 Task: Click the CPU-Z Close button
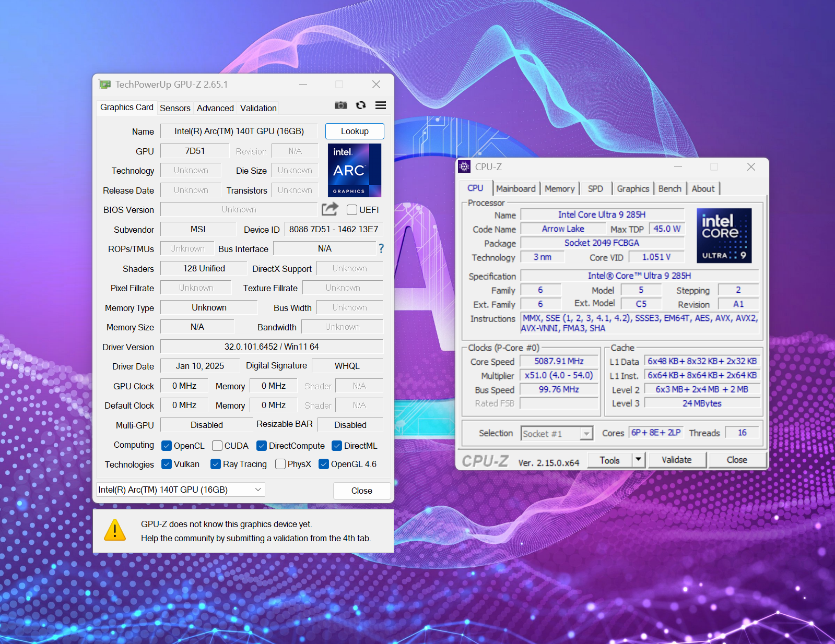[737, 460]
